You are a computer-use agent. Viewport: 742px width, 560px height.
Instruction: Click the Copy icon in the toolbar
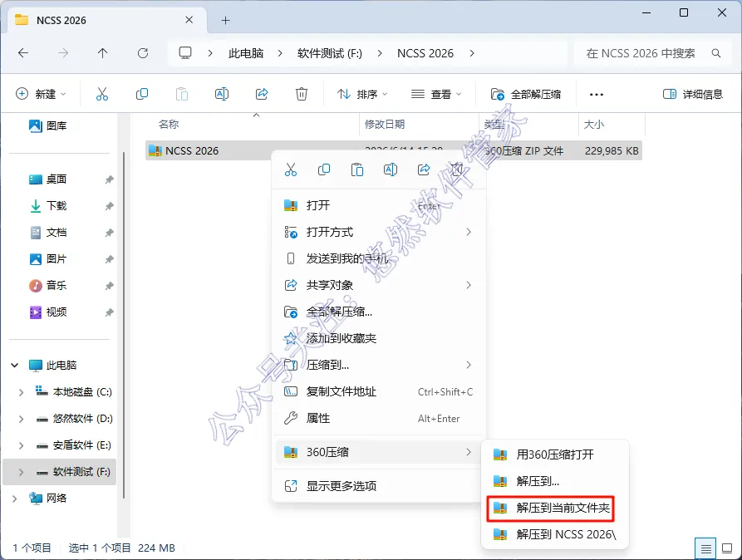[142, 94]
